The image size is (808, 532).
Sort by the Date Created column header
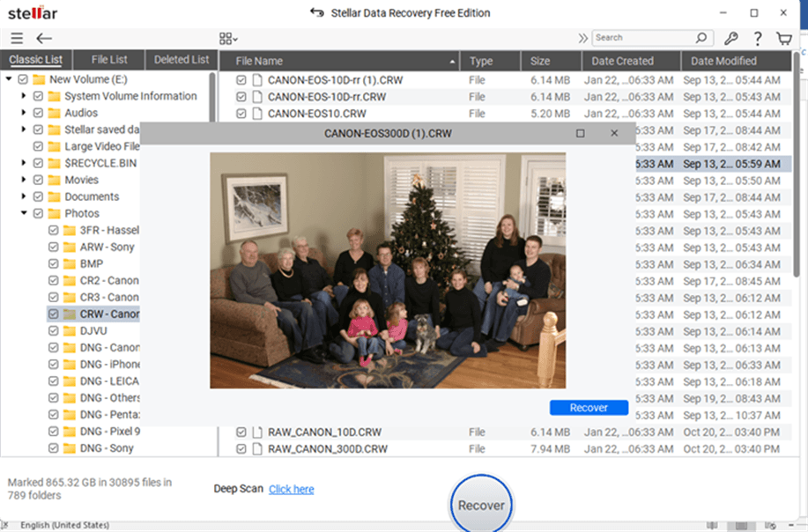pyautogui.click(x=631, y=61)
